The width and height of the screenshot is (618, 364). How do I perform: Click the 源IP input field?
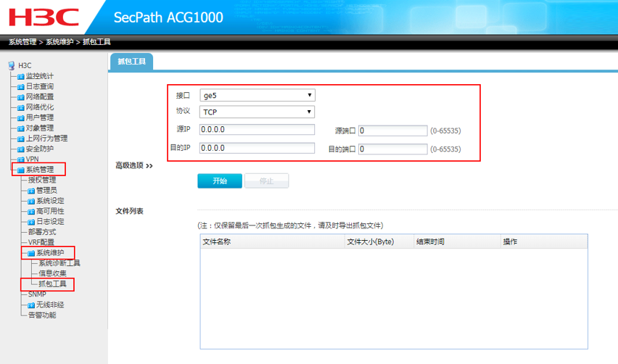point(257,131)
